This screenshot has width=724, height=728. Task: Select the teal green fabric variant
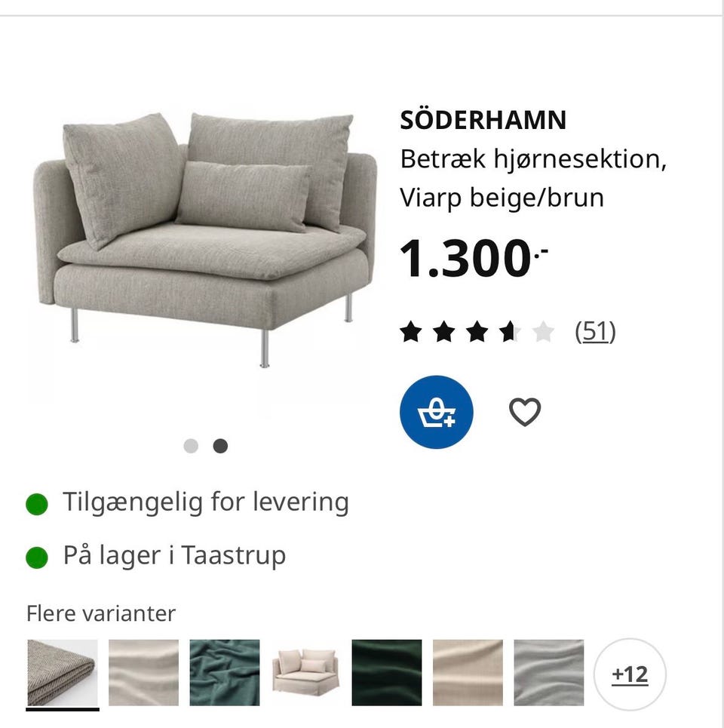pyautogui.click(x=225, y=671)
